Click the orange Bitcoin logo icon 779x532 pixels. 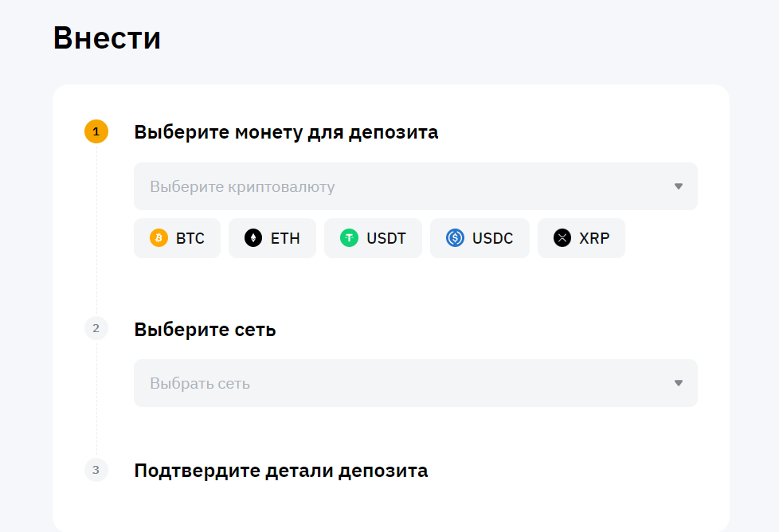[x=159, y=238]
